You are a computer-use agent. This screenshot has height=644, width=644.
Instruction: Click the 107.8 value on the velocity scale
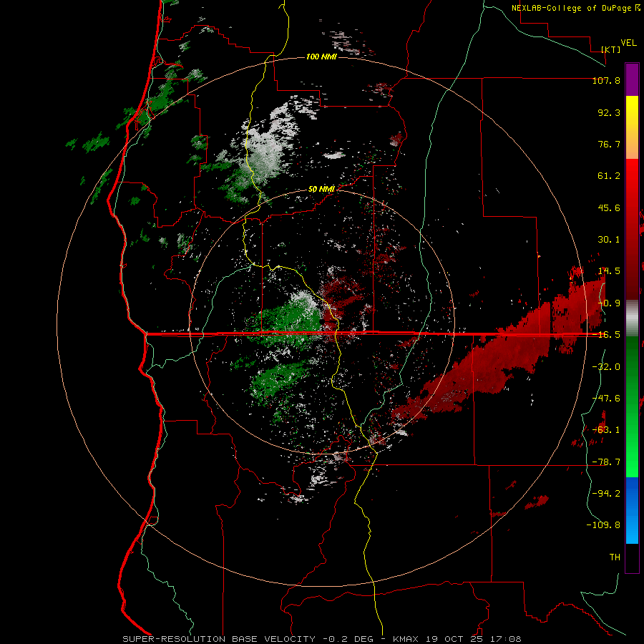[606, 80]
